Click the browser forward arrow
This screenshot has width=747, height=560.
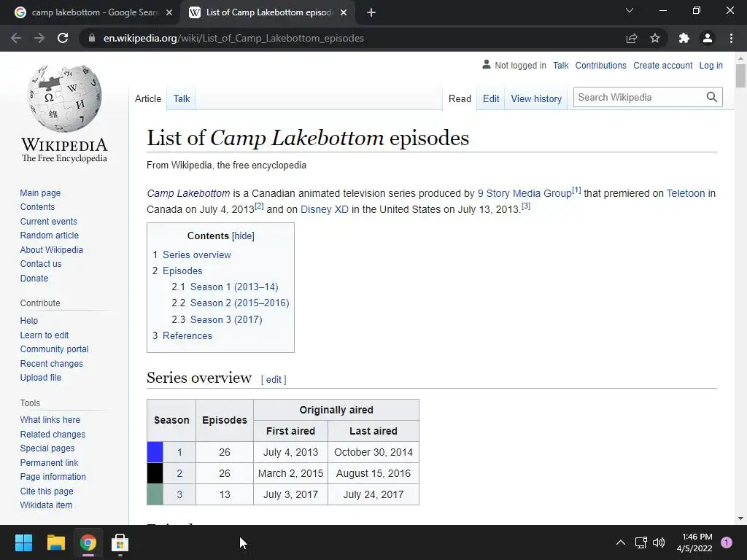(x=39, y=38)
